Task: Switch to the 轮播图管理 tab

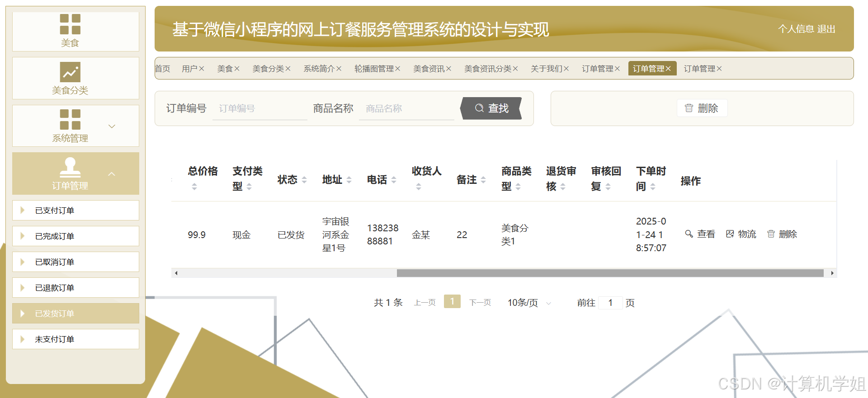Action: click(374, 69)
